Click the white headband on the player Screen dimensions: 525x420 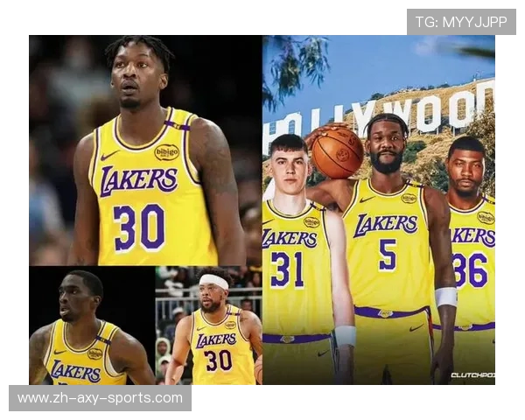[x=213, y=282]
